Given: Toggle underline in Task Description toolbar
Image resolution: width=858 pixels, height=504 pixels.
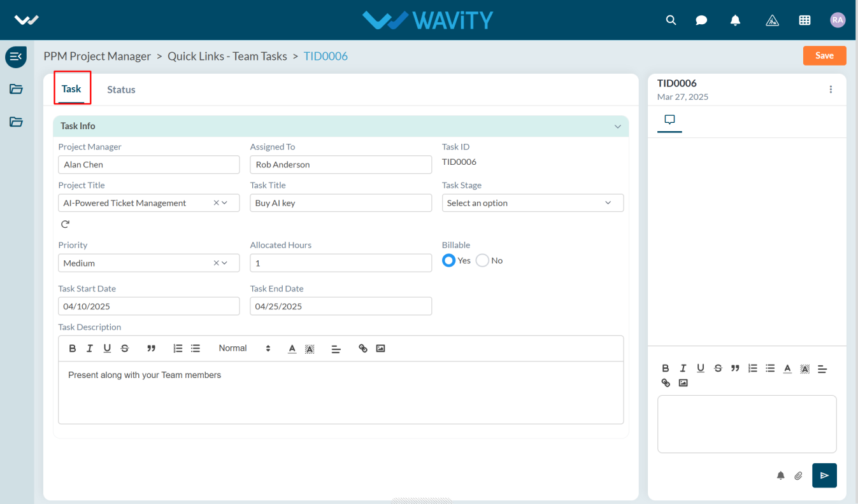Looking at the screenshot, I should pyautogui.click(x=107, y=349).
